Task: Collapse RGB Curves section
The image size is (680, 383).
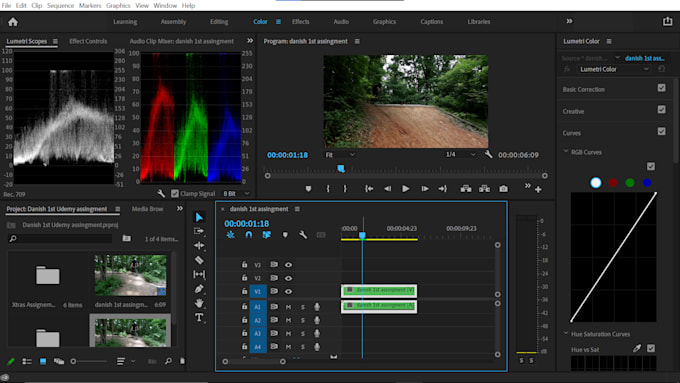Action: tap(566, 151)
